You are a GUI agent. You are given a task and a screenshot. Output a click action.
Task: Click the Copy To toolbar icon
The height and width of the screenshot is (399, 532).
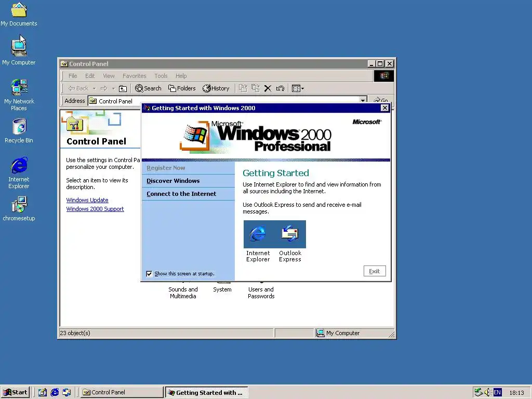pyautogui.click(x=256, y=88)
